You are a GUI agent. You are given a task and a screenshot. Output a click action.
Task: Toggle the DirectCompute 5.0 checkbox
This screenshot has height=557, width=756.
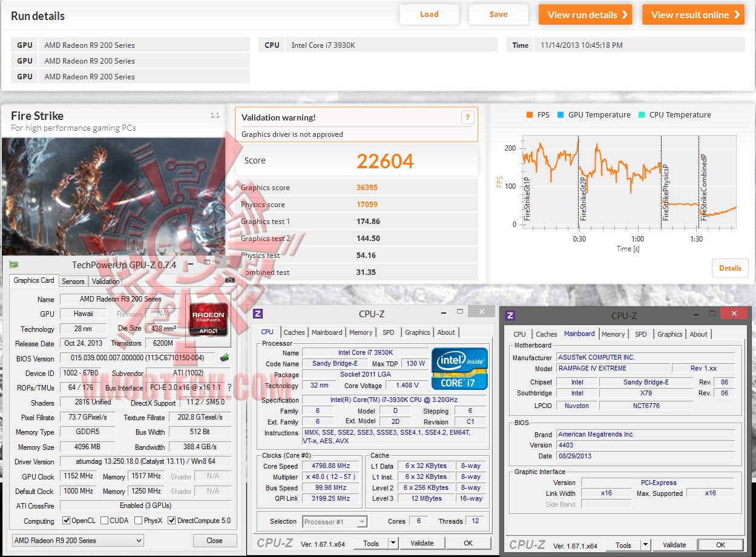click(x=172, y=521)
